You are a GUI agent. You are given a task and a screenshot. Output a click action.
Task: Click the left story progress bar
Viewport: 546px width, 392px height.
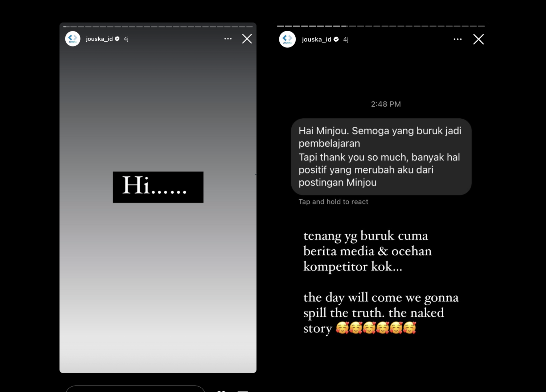click(158, 26)
